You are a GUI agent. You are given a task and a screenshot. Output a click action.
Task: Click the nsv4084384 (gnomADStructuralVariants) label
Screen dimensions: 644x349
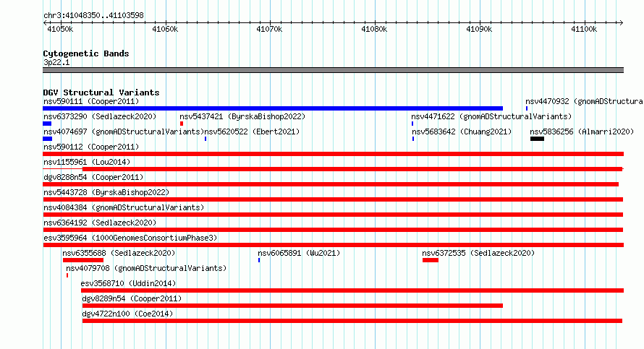coord(124,207)
